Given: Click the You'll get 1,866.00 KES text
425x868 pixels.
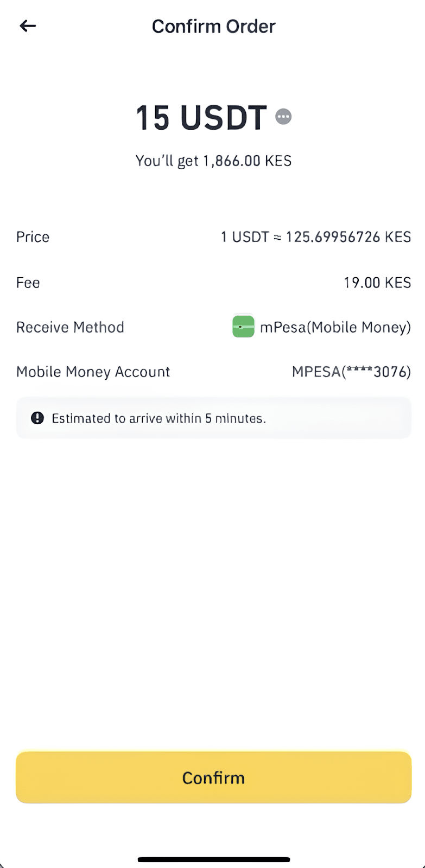Looking at the screenshot, I should pyautogui.click(x=213, y=161).
